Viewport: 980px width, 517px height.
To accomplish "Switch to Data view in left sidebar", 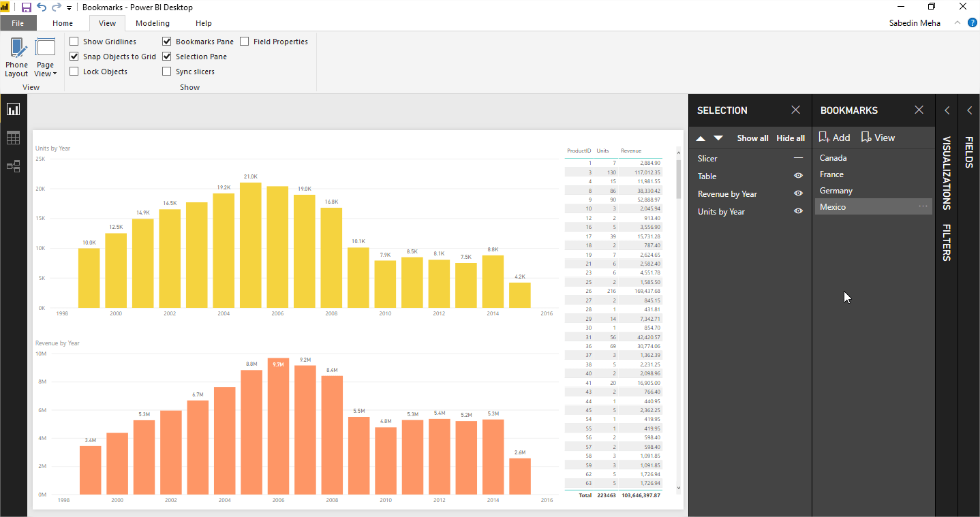I will point(13,138).
